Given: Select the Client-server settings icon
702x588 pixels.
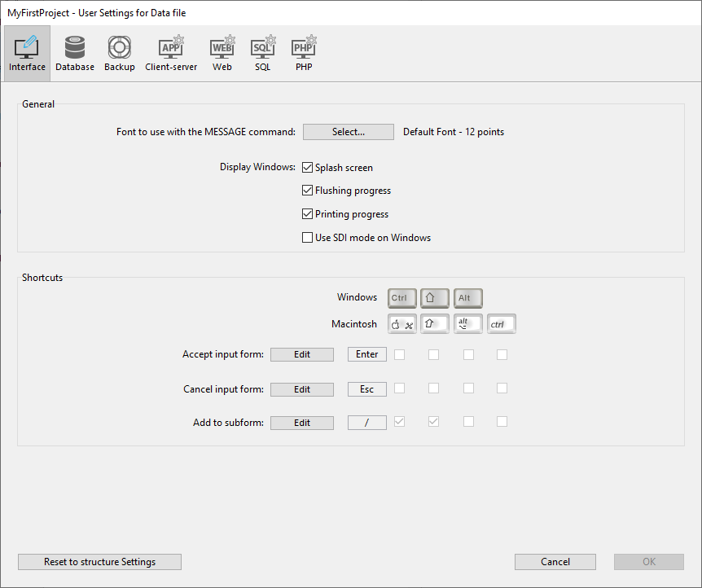Looking at the screenshot, I should 171,54.
